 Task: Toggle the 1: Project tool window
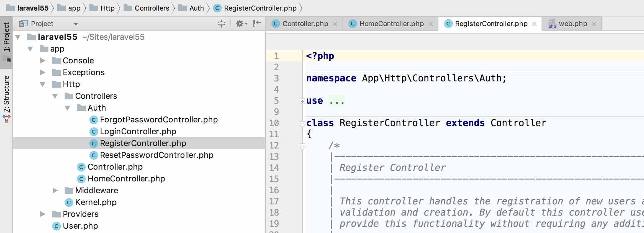point(7,37)
